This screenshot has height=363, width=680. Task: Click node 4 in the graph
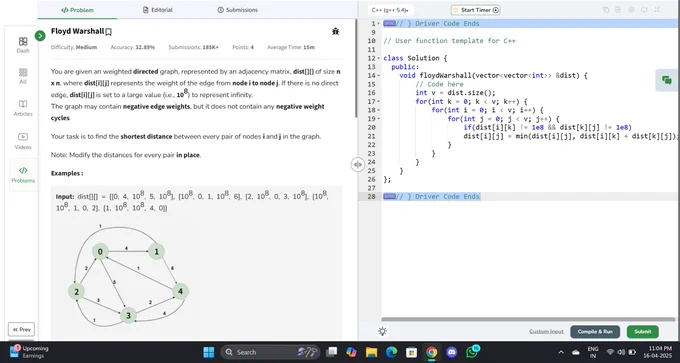[x=180, y=291]
